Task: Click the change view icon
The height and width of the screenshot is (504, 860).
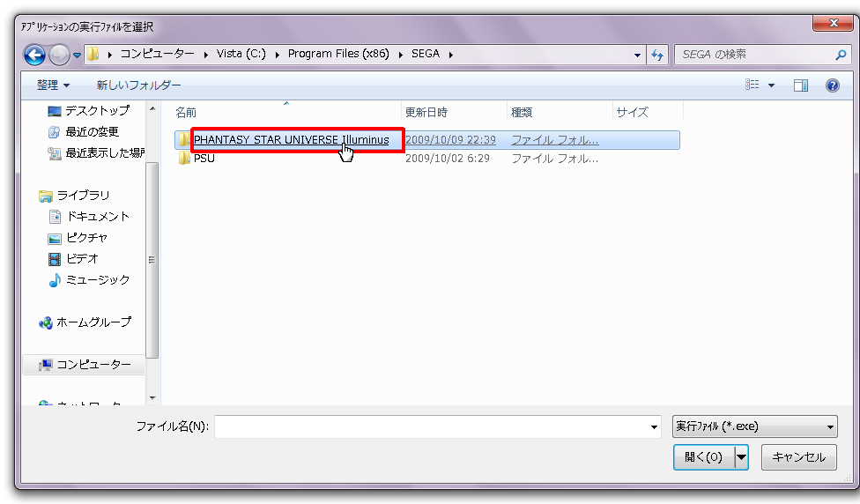Action: click(x=752, y=85)
